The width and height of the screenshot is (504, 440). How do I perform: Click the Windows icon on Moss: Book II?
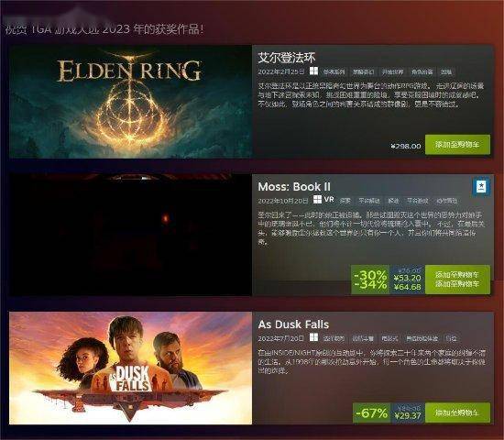click(317, 200)
